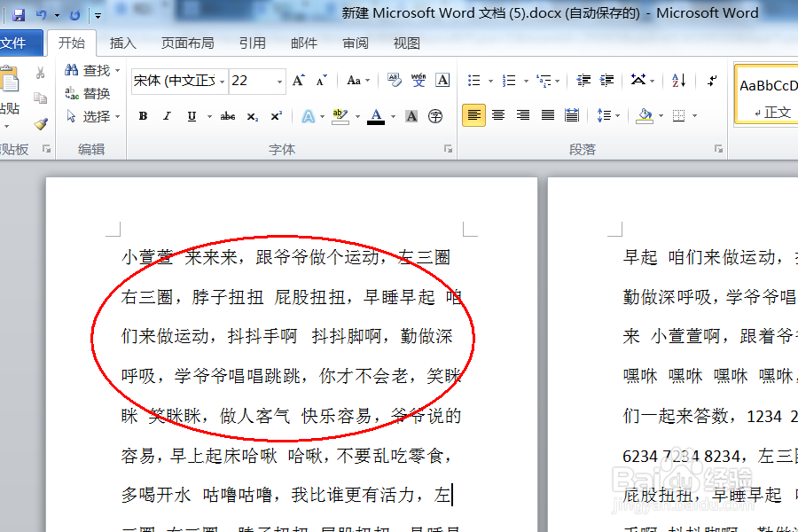Click the Paste clipboard icon
798x532 pixels.
10,80
